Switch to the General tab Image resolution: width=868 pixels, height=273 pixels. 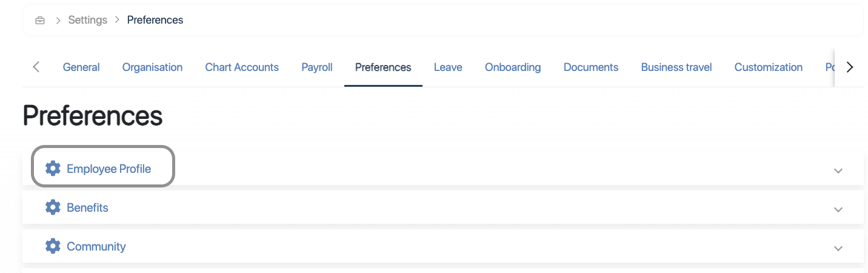click(81, 67)
